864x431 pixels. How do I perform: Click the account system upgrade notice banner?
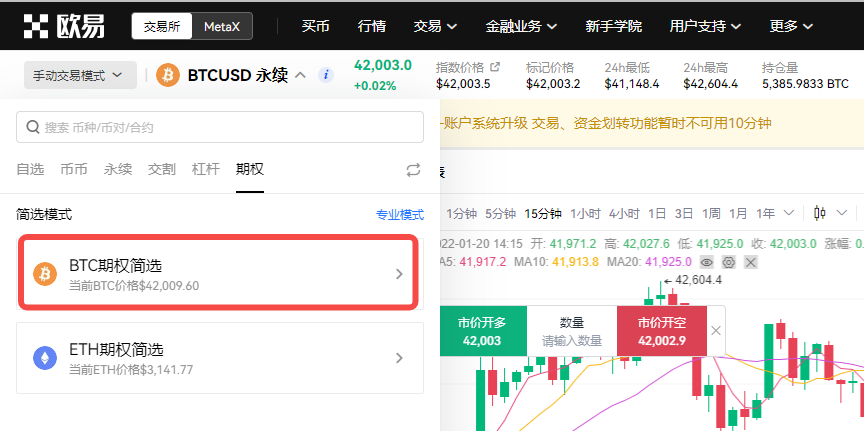coord(652,123)
